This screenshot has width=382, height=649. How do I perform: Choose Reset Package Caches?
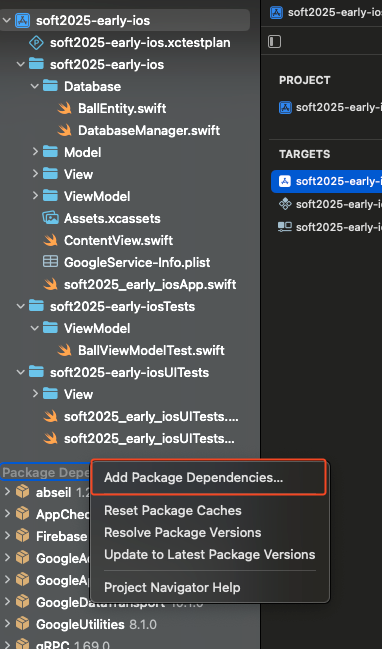pos(173,510)
